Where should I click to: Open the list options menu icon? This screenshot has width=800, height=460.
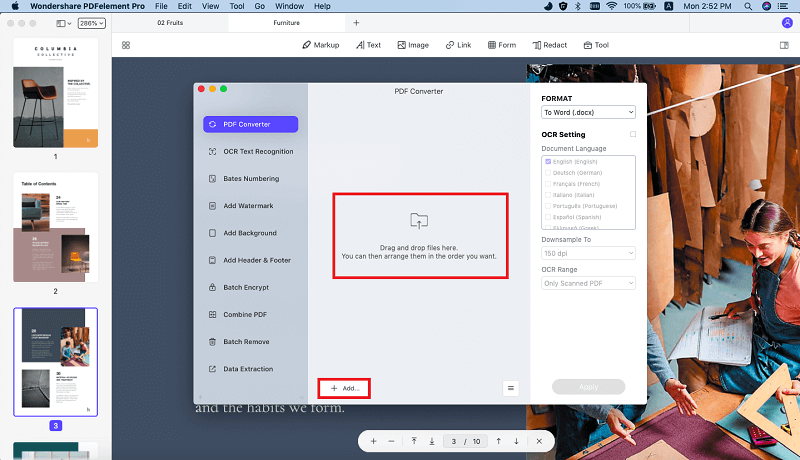coord(510,388)
